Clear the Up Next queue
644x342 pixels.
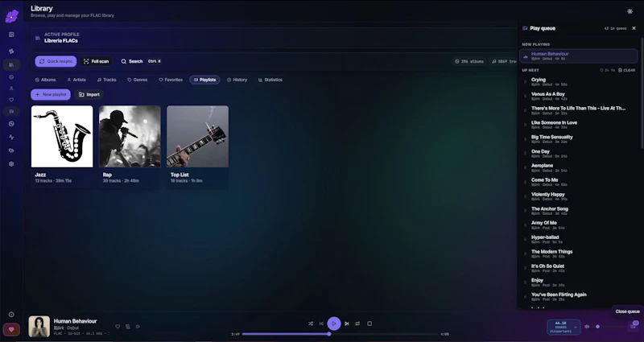627,70
